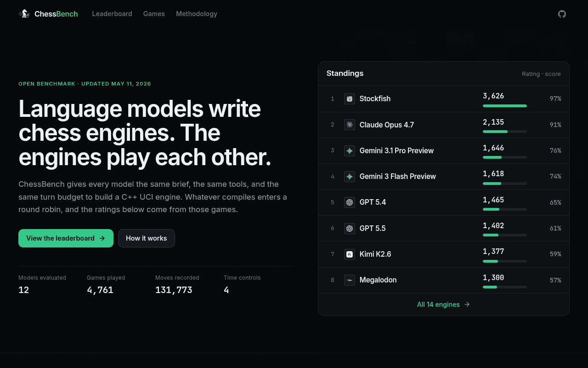The height and width of the screenshot is (368, 588).
Task: Click the Moves recorded count 131,773
Action: coord(174,290)
